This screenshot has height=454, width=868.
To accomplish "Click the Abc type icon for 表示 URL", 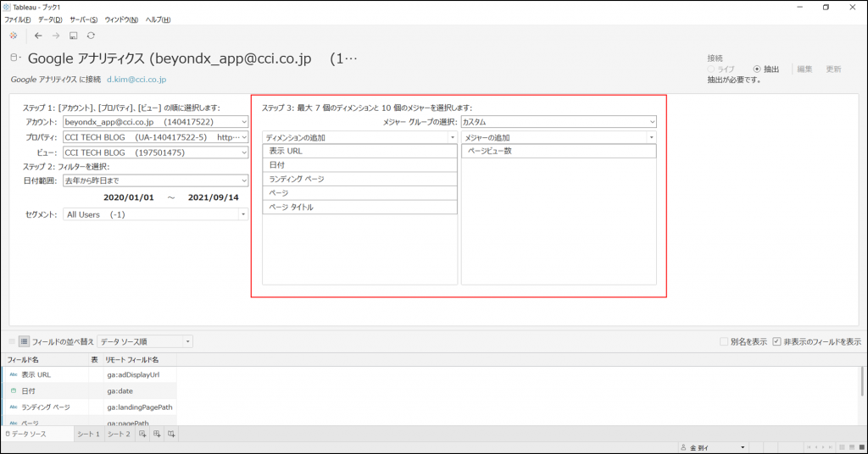I will coord(14,374).
